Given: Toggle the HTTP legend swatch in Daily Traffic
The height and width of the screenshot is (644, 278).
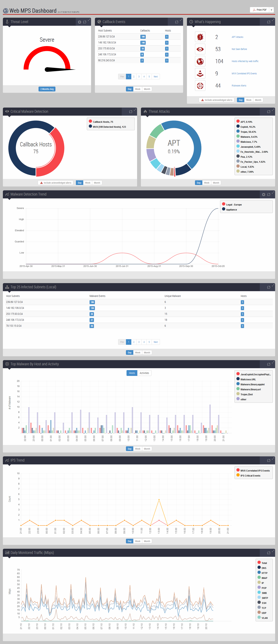Looking at the screenshot, I should click(x=259, y=572).
